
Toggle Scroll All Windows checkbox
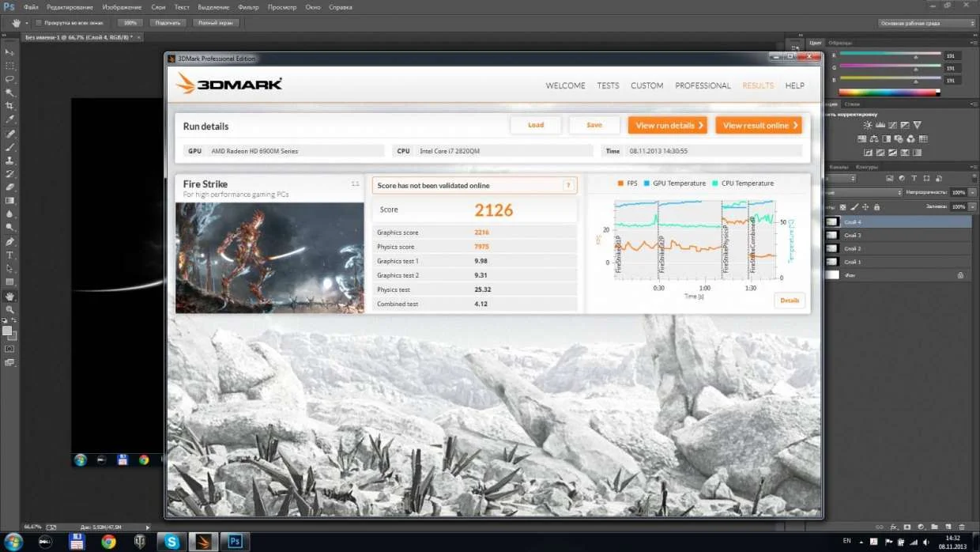pyautogui.click(x=39, y=23)
